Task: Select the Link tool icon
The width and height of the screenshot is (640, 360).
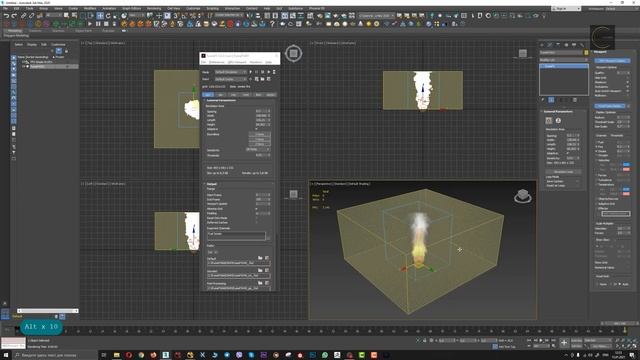Action: click(x=24, y=16)
